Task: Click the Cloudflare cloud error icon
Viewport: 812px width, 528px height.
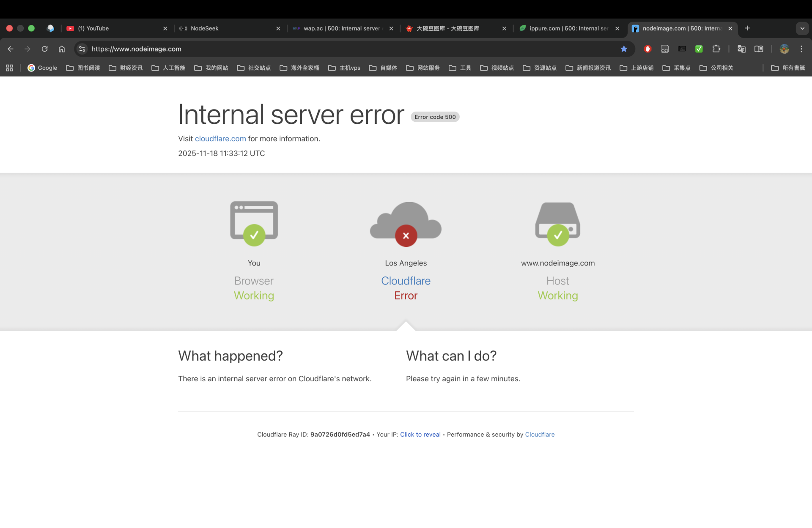Action: (x=406, y=224)
